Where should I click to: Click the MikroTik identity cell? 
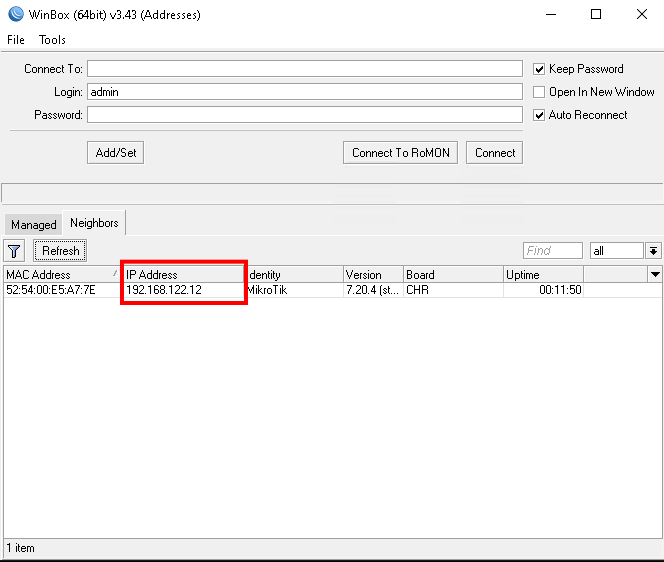coord(294,290)
